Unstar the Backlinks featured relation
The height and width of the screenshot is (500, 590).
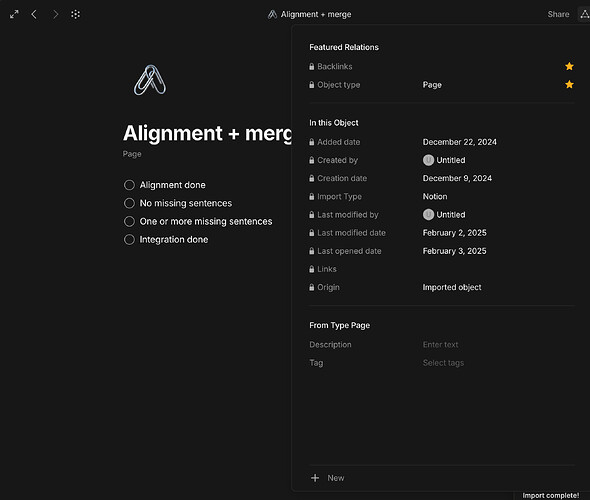coord(569,66)
